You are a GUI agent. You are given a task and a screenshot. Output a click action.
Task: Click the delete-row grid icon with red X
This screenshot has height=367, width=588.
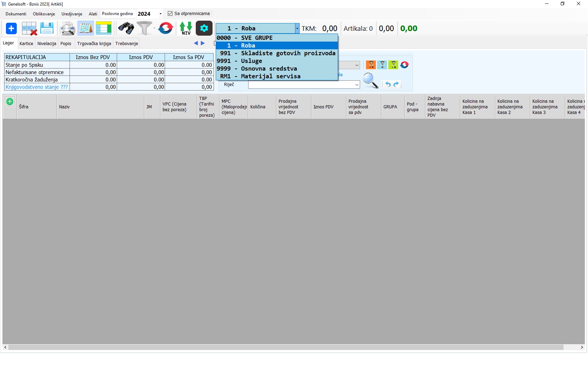point(29,28)
